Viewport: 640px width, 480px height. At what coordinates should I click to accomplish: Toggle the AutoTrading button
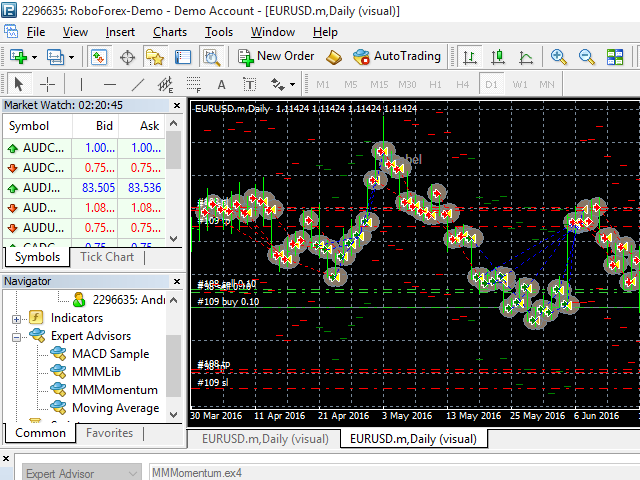tap(397, 57)
